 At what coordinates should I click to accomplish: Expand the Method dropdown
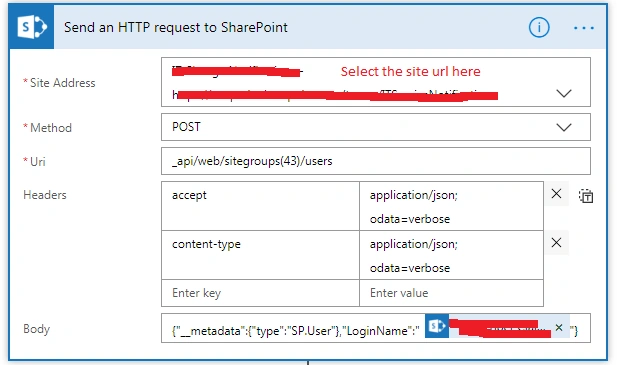[x=564, y=127]
